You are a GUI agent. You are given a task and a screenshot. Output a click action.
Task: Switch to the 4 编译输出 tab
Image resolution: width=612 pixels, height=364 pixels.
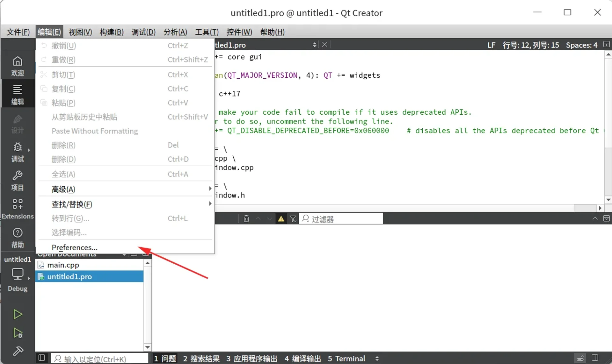(x=302, y=358)
